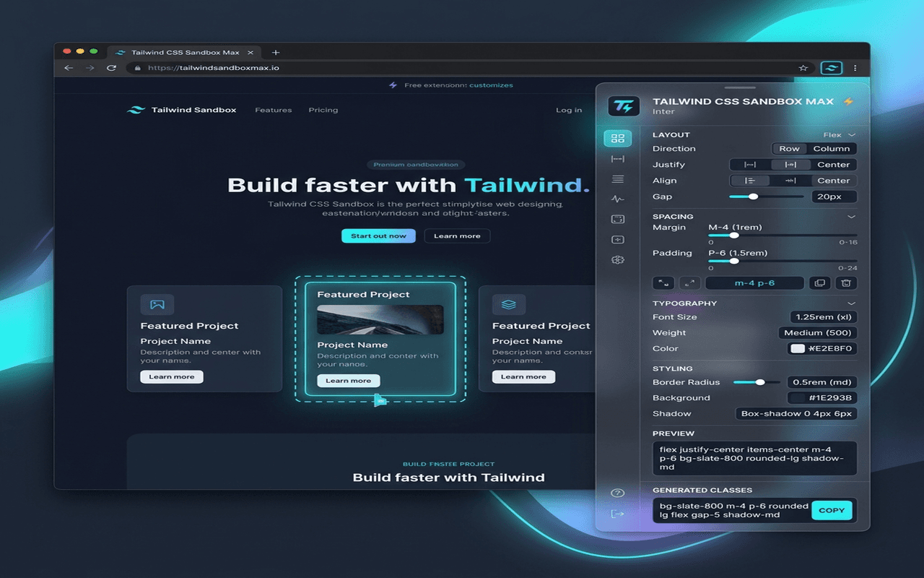Reload the page in the browser
924x578 pixels.
[x=111, y=68]
